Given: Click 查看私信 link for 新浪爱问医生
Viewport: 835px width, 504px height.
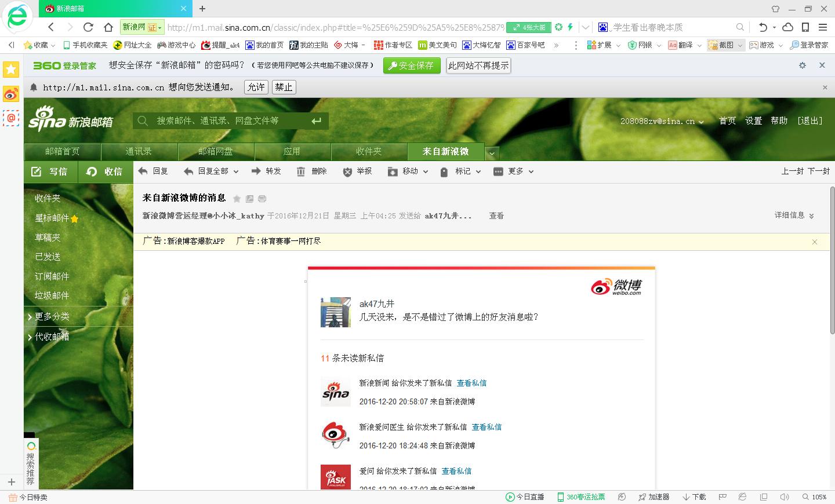Looking at the screenshot, I should (487, 427).
